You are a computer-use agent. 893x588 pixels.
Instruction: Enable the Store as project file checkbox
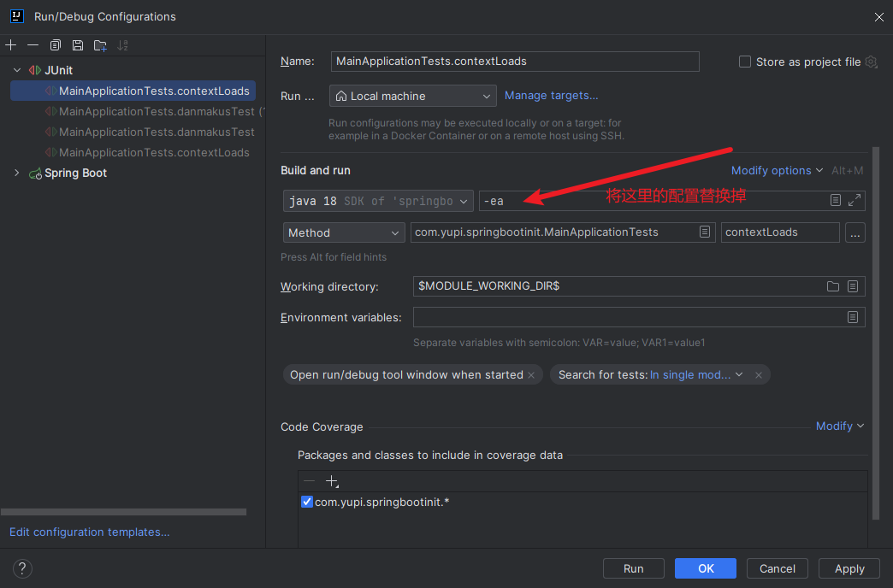745,62
